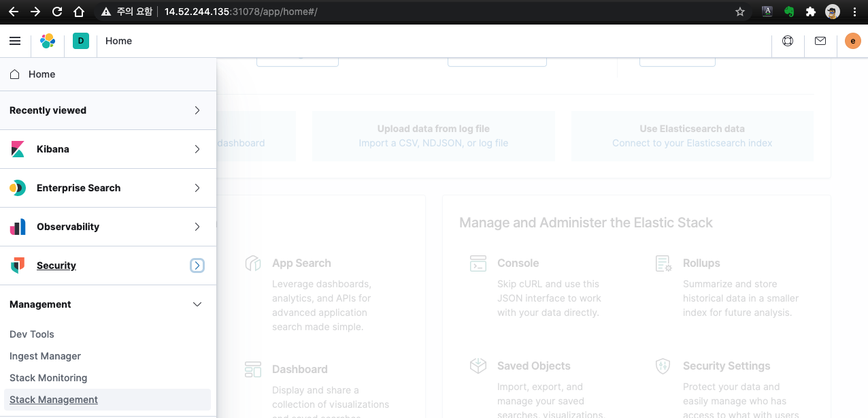Click the Observability nav heading
This screenshot has height=418, width=868.
pos(68,227)
